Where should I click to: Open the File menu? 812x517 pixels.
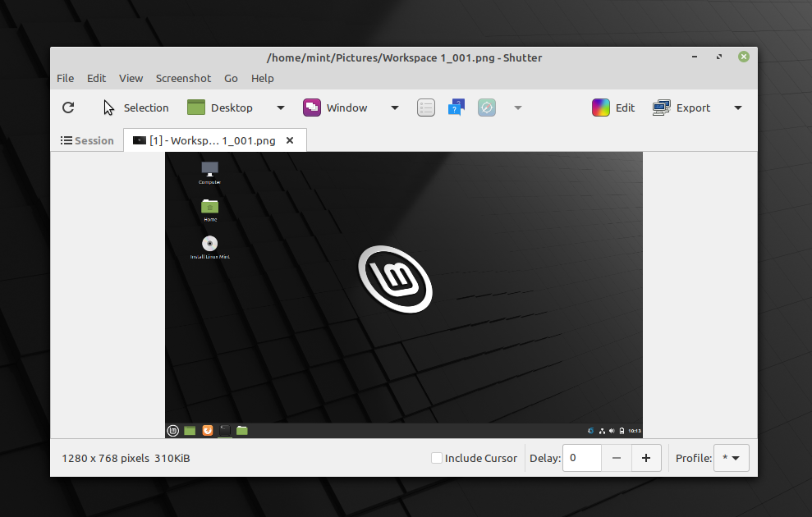(x=65, y=78)
